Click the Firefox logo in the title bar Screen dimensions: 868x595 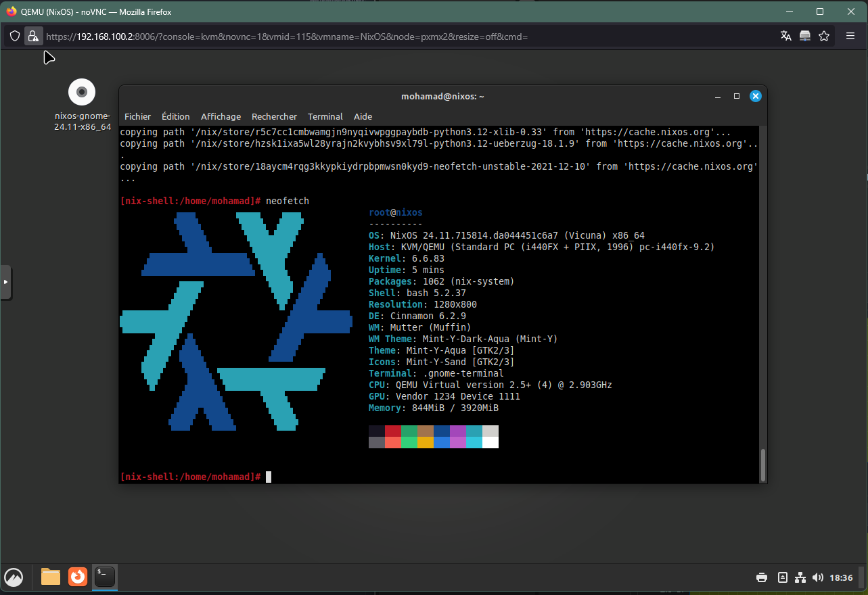pyautogui.click(x=11, y=11)
